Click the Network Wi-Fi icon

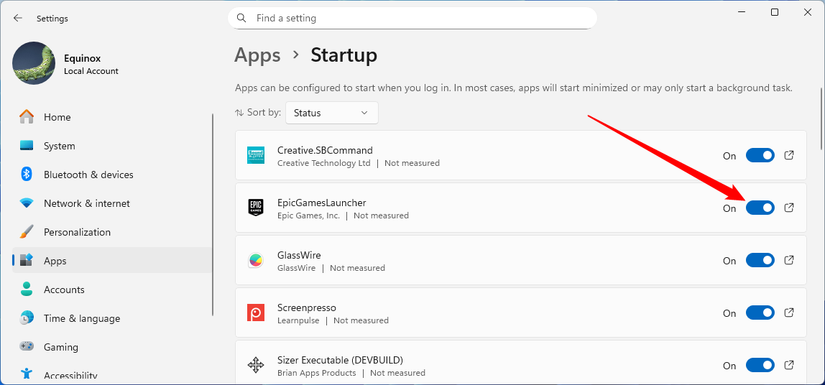26,203
